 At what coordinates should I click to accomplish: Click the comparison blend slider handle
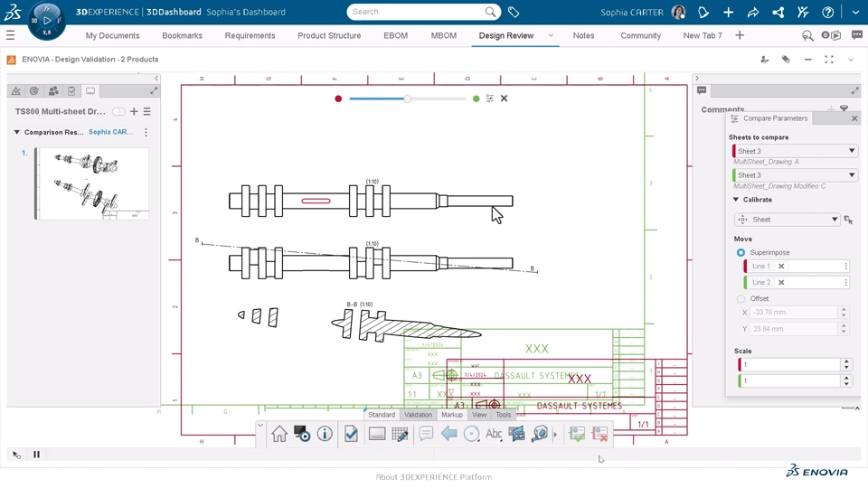pyautogui.click(x=408, y=99)
